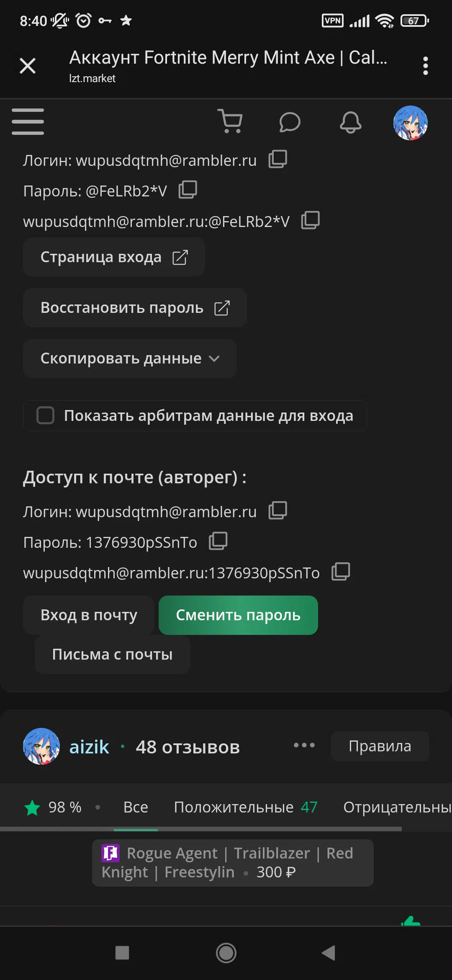Open the chat messages icon
Screen dimensions: 452x980
(x=290, y=122)
